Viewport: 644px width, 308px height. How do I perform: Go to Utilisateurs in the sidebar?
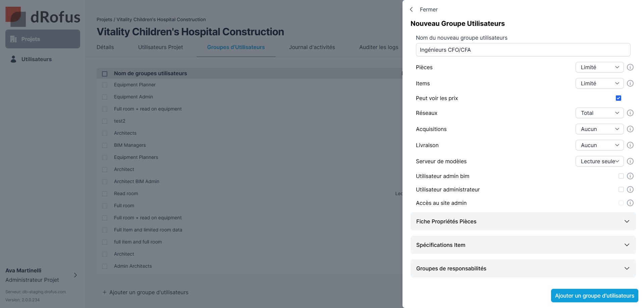[36, 59]
